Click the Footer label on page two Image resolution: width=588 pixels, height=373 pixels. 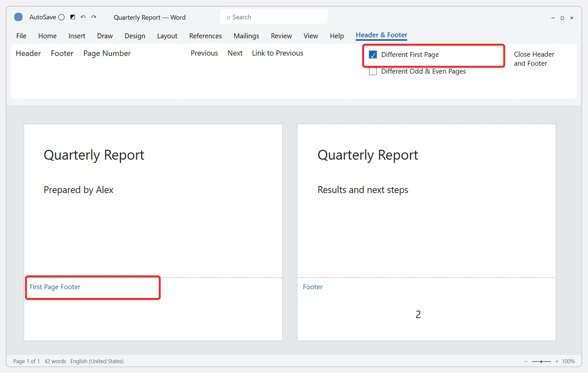(x=313, y=287)
